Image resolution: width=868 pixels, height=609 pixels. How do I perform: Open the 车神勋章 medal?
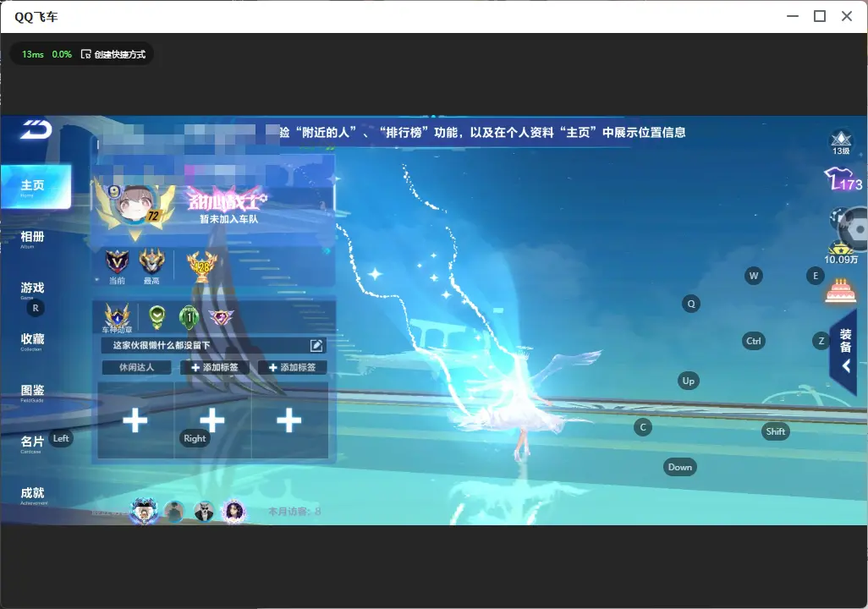tap(118, 316)
